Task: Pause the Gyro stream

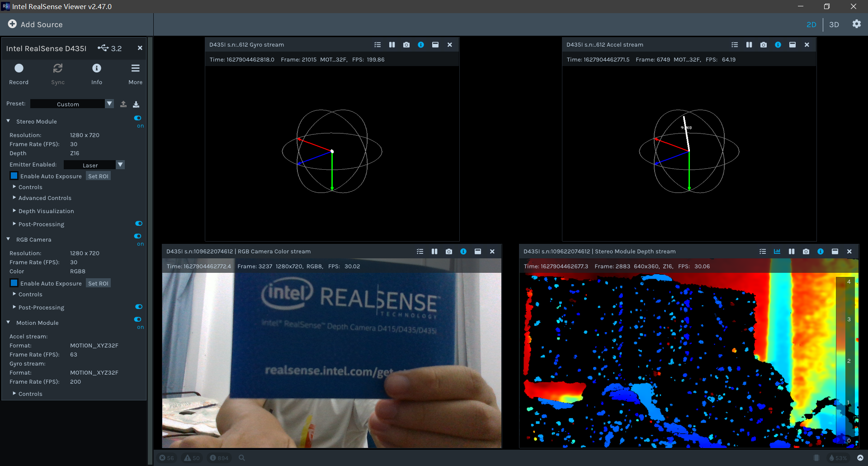Action: click(392, 44)
